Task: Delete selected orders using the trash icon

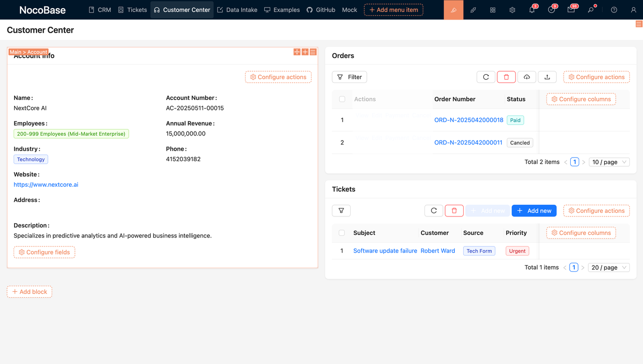Action: coord(506,77)
